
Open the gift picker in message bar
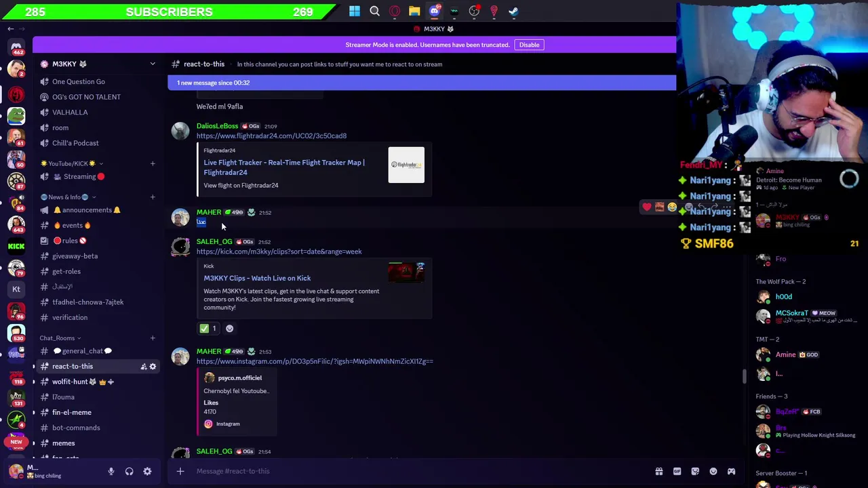point(658,471)
